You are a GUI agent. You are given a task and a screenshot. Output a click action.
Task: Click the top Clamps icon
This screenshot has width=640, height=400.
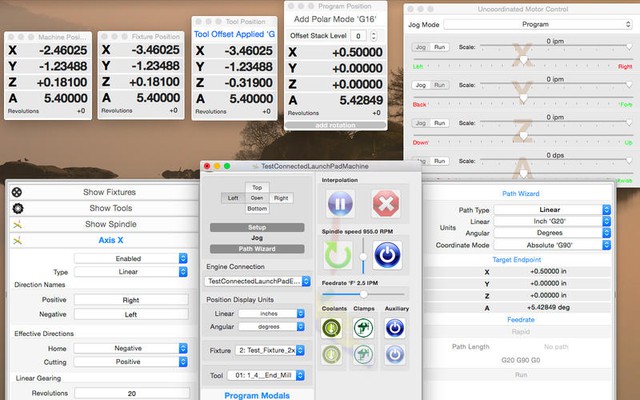point(364,327)
